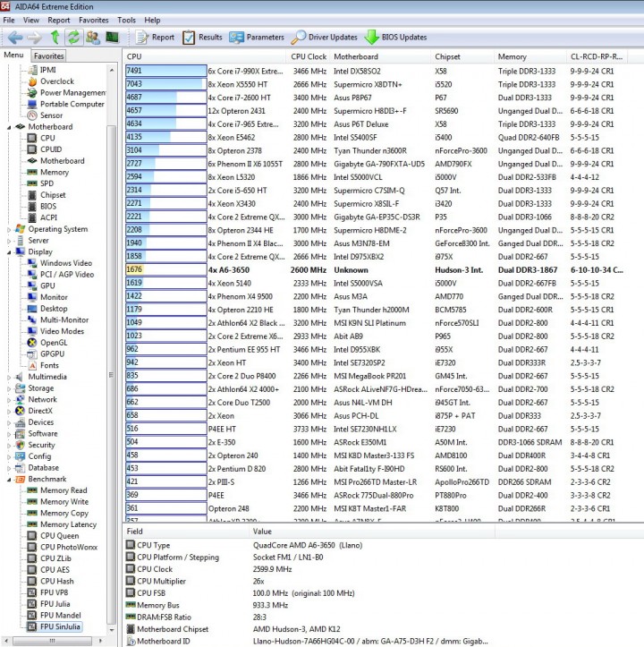The height and width of the screenshot is (647, 644).
Task: Open the Report toolbar button
Action: [155, 38]
